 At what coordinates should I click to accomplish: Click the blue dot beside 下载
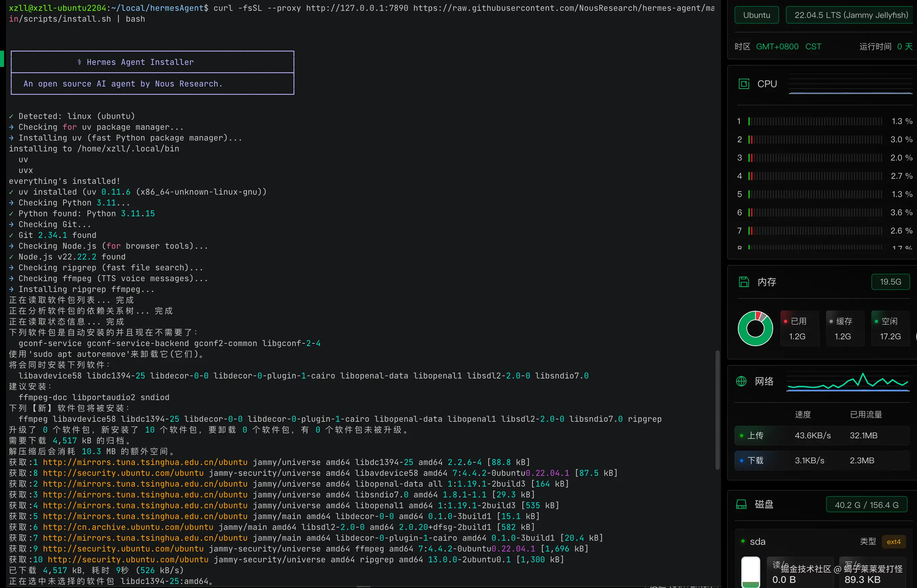pos(741,461)
